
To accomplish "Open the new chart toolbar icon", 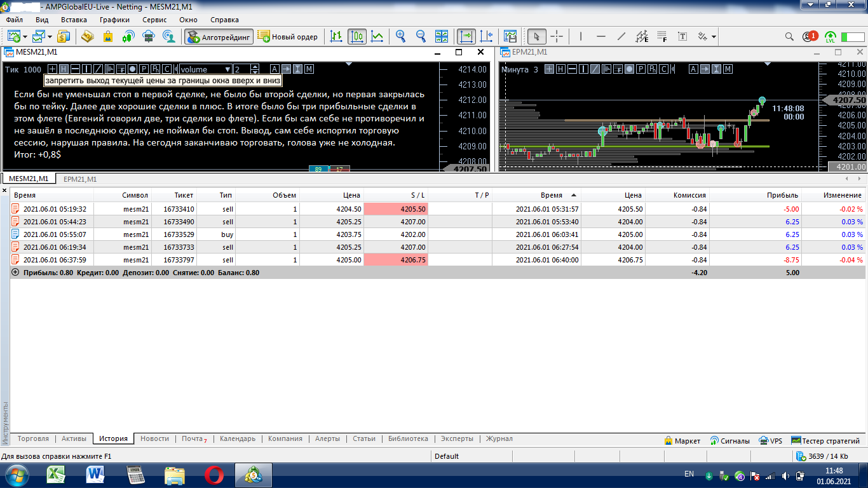I will click(x=13, y=36).
